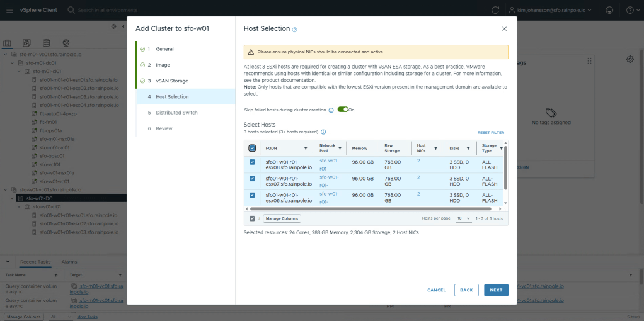Click the Next button
Viewport: 644px width, 321px height.
(496, 290)
